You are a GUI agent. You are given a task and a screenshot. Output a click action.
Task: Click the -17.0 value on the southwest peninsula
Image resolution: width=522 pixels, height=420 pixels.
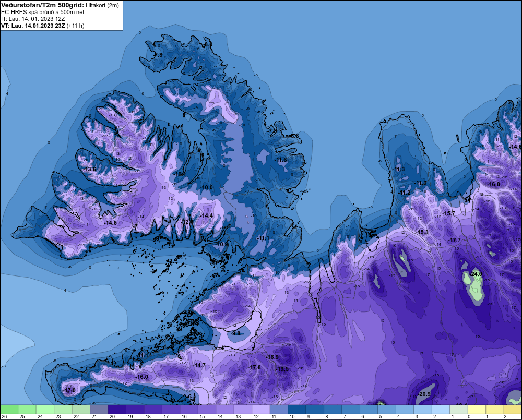click(69, 390)
